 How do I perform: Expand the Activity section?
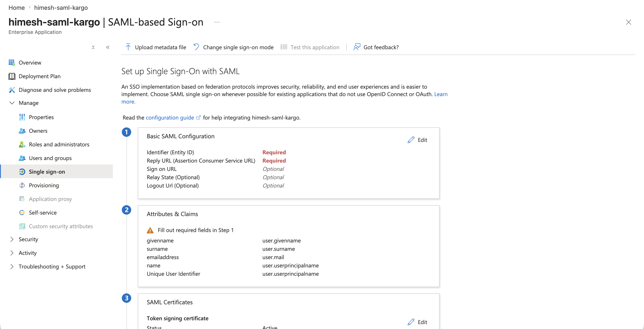[12, 253]
